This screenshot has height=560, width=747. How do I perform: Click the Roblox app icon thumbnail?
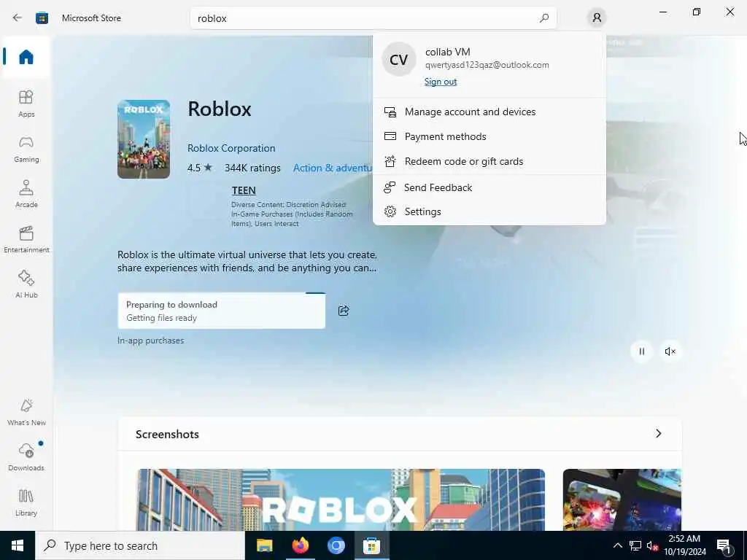(x=144, y=139)
